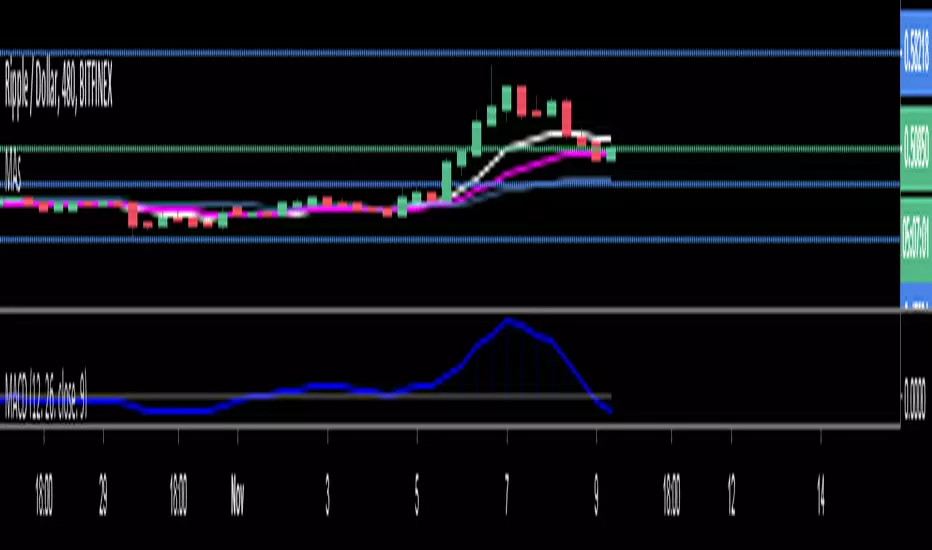Click the date label 9 on the time axis

coord(596,494)
